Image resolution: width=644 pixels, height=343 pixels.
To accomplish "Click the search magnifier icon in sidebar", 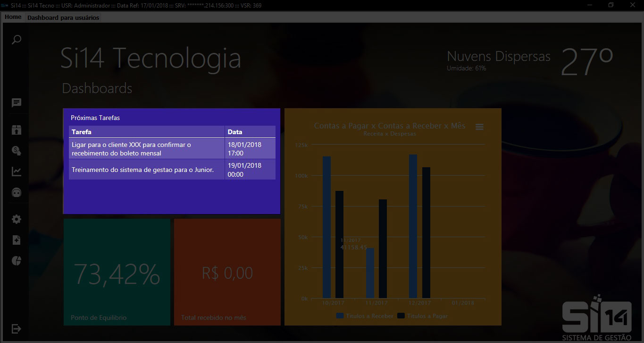I will (x=17, y=40).
